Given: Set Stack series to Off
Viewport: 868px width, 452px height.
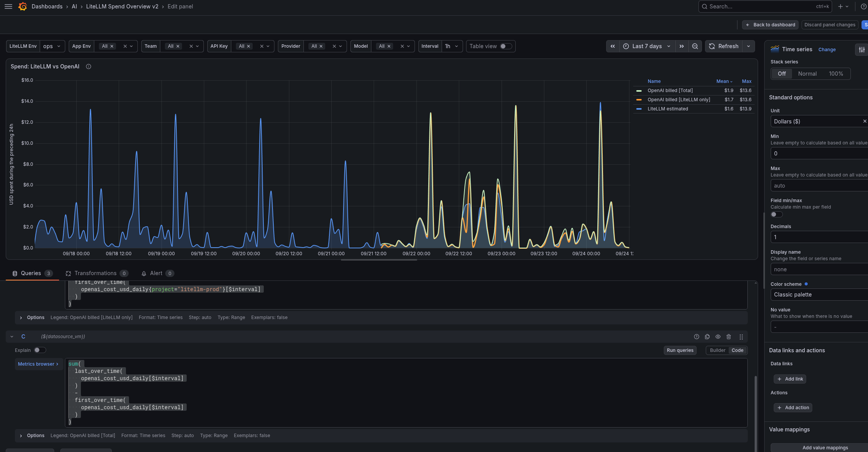Looking at the screenshot, I should pyautogui.click(x=782, y=74).
